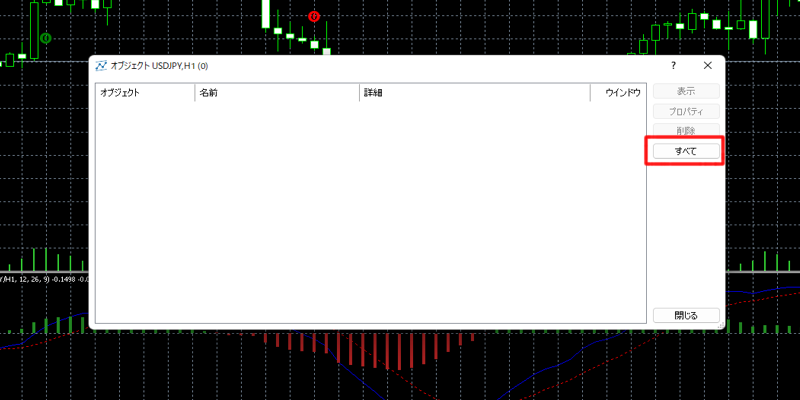This screenshot has width=800, height=400.
Task: Sort by the 名前 column header
Action: (x=276, y=93)
